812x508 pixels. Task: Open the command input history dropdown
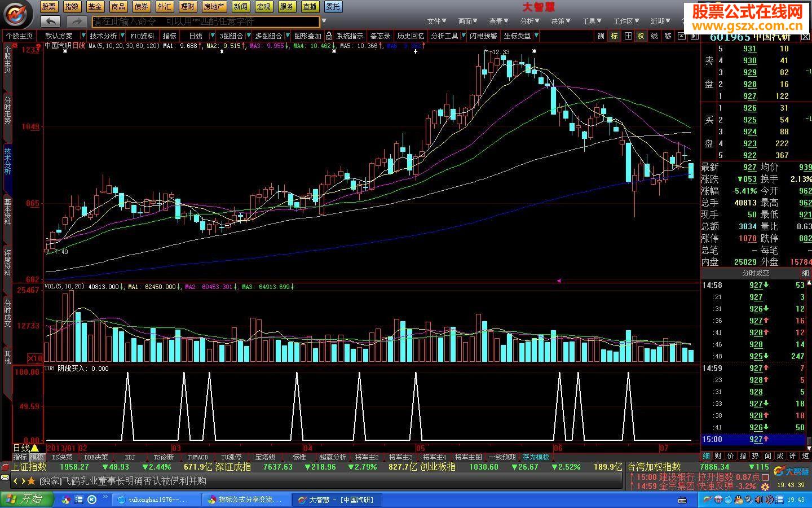point(324,21)
